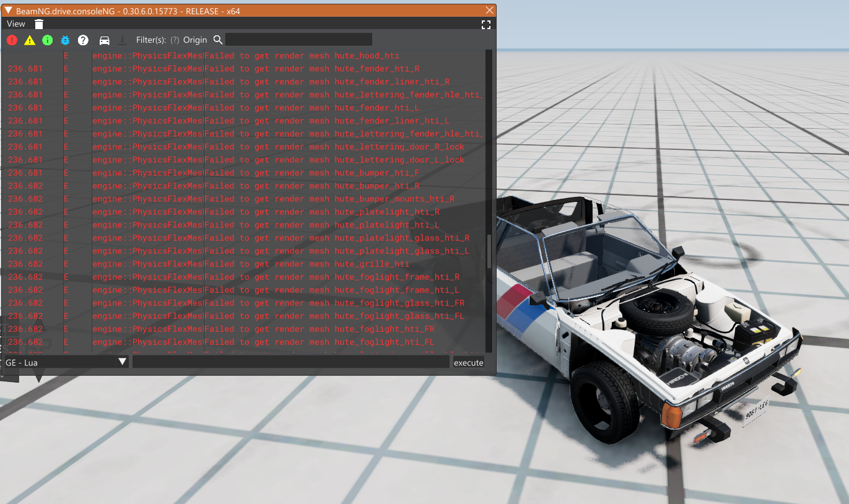Select log line hute_bumper_mounts_hti_R
Viewport: 849px width, 504px height.
245,199
